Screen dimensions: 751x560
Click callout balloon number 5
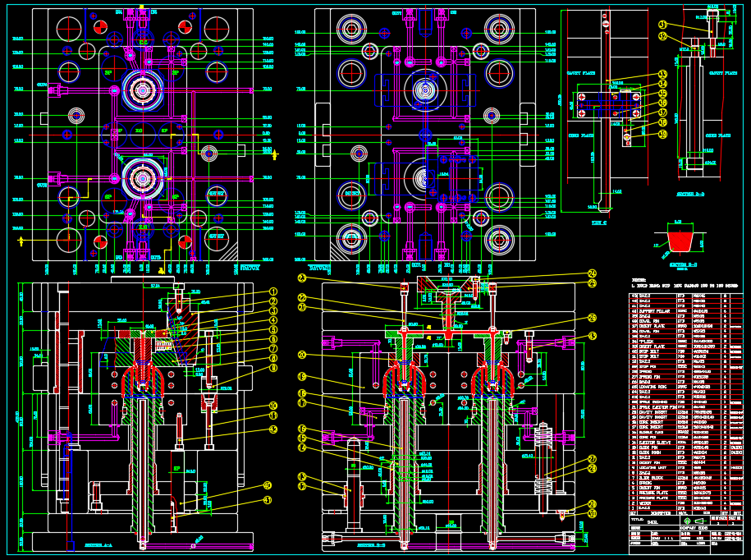(273, 330)
